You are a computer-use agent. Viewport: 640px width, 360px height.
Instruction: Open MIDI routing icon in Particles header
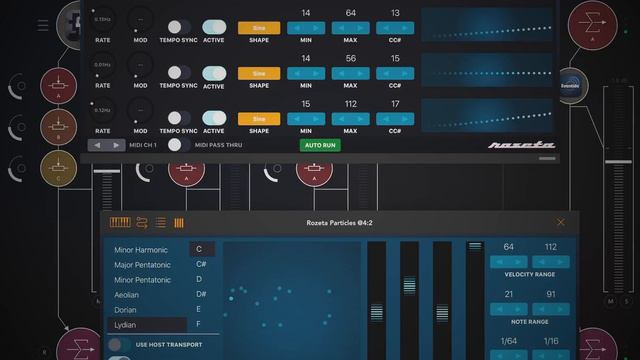(x=142, y=222)
